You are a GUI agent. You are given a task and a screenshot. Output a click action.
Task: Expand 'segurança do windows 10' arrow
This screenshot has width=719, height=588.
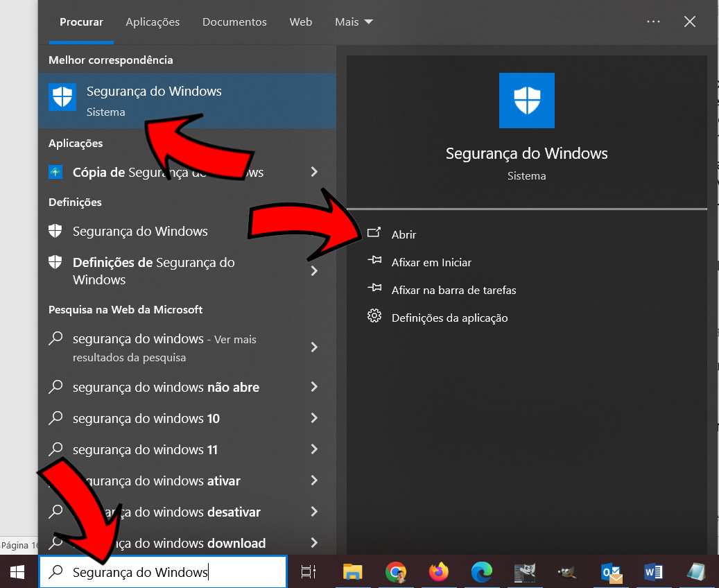pos(314,418)
